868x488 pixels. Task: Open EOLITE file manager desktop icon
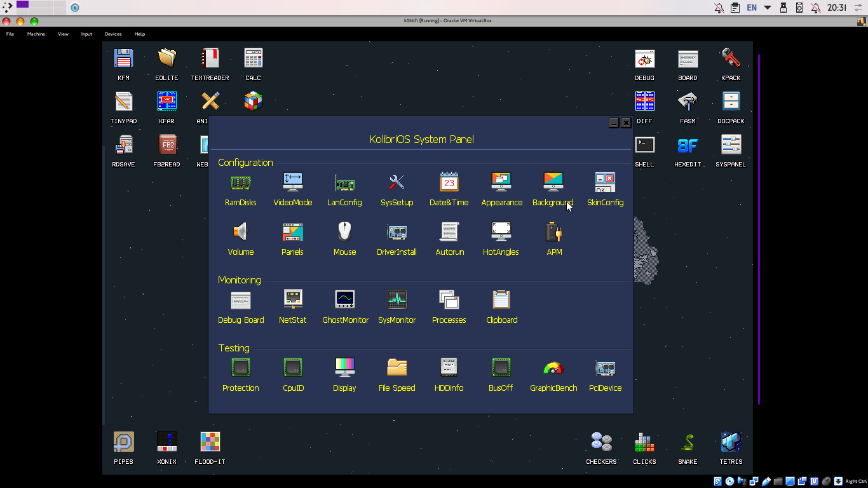coord(166,58)
